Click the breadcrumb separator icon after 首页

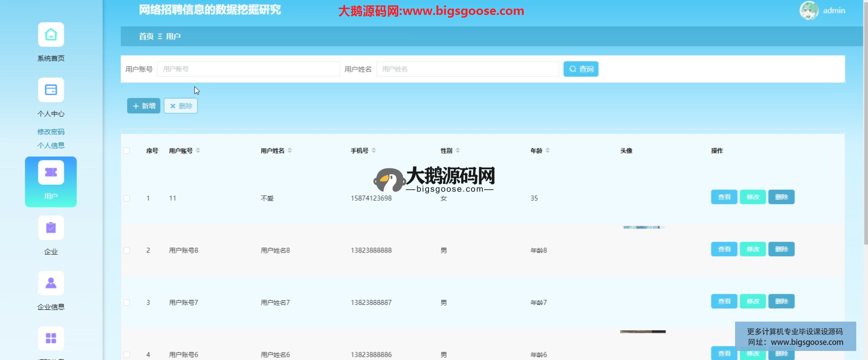(160, 37)
